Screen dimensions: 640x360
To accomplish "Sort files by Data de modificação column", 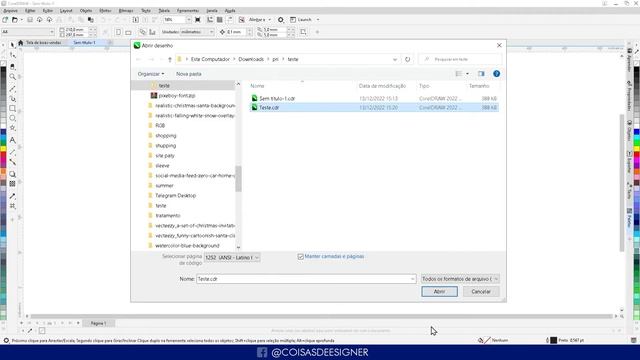I will (x=382, y=86).
